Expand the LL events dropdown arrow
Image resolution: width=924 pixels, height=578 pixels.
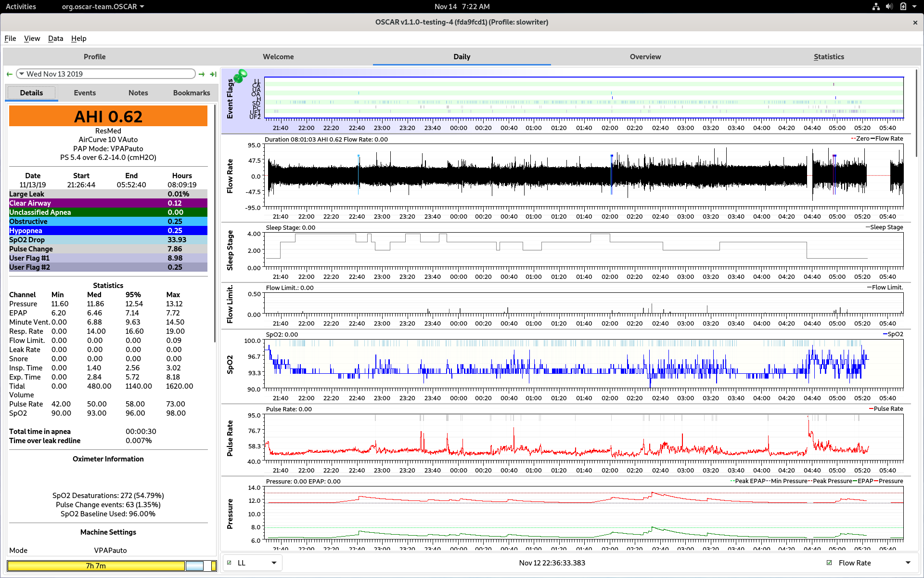(274, 563)
